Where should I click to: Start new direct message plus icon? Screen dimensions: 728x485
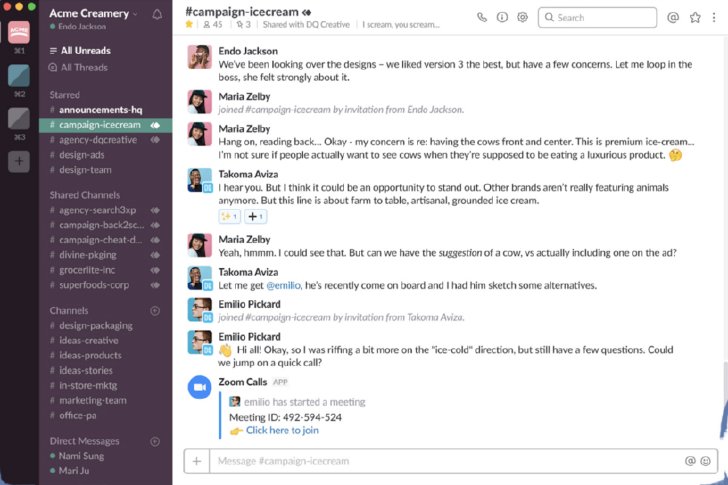point(156,441)
